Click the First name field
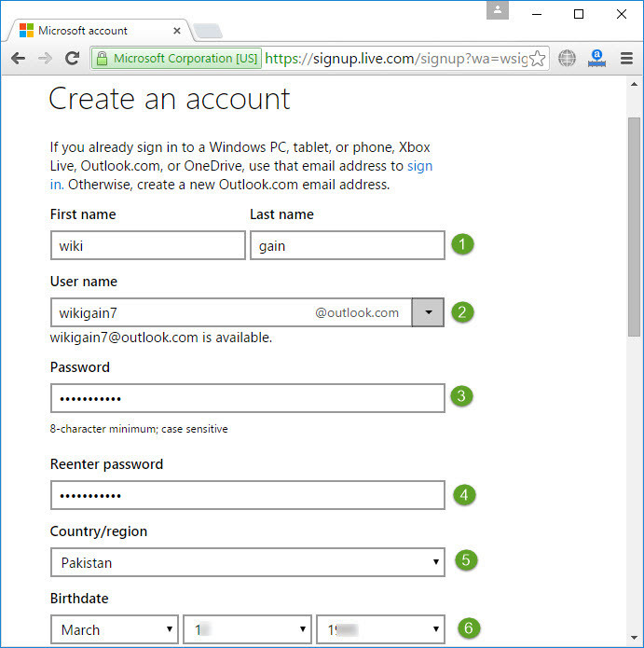Viewport: 644px width, 648px height. point(148,245)
